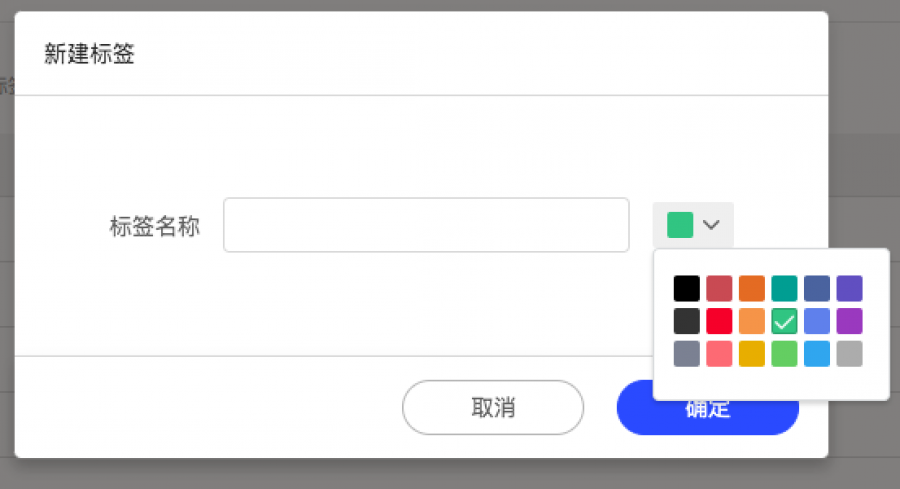900x489 pixels.
Task: Select the black color swatch
Action: 686,289
